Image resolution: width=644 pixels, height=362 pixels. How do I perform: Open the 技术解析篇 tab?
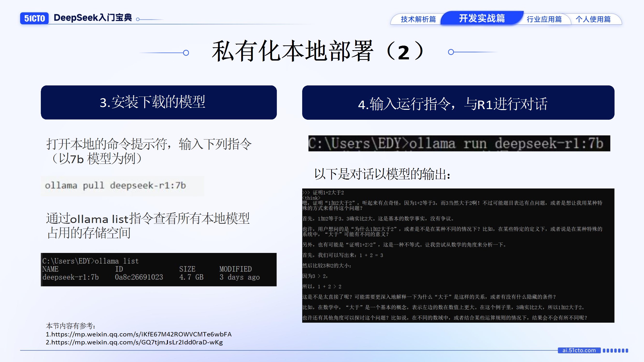pyautogui.click(x=418, y=19)
